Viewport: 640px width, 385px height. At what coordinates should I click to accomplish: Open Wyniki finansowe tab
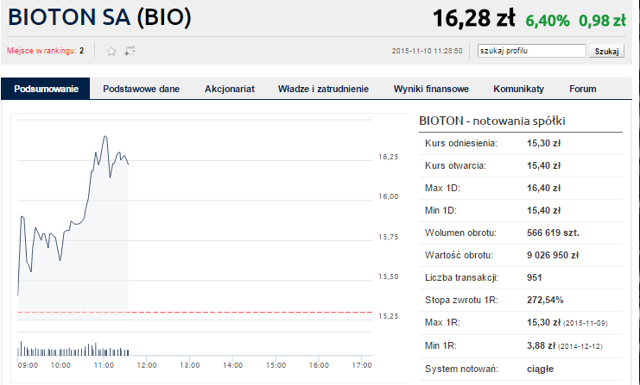click(x=431, y=89)
